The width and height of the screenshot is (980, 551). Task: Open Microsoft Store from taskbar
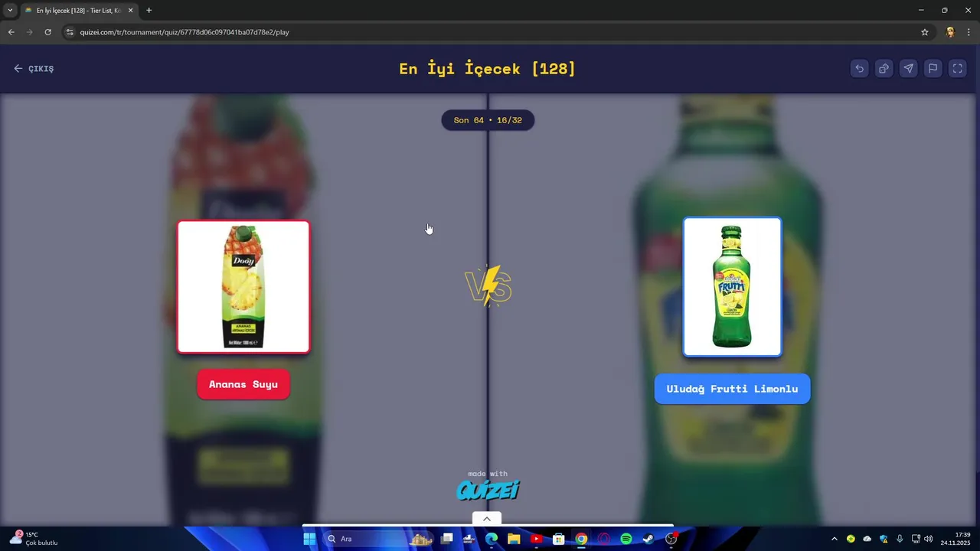tap(559, 539)
